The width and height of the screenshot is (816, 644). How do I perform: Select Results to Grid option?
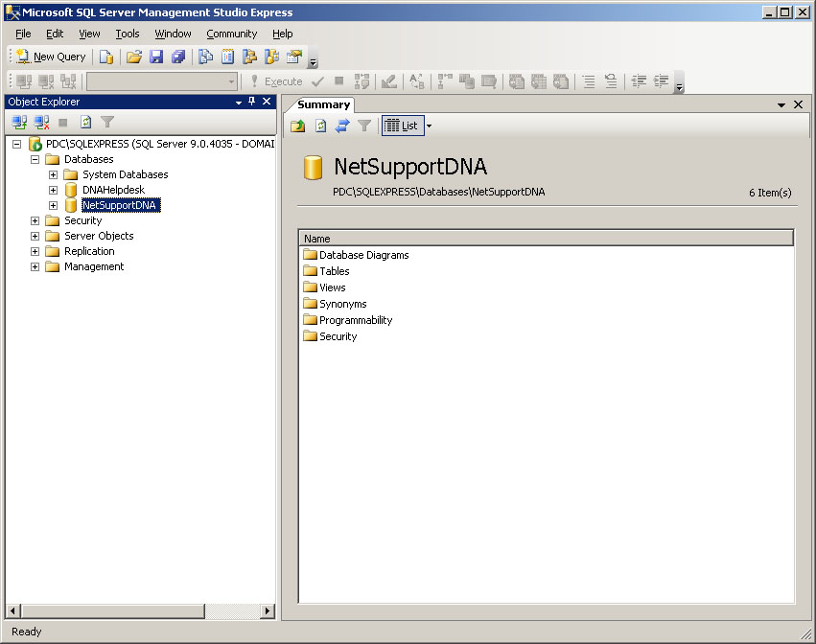pos(539,81)
